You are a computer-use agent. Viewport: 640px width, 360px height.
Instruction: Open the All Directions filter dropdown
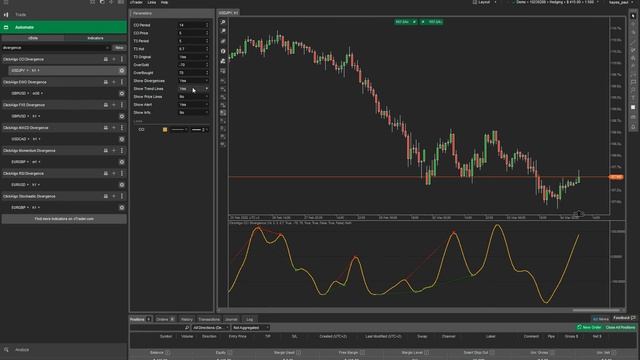tap(210, 327)
